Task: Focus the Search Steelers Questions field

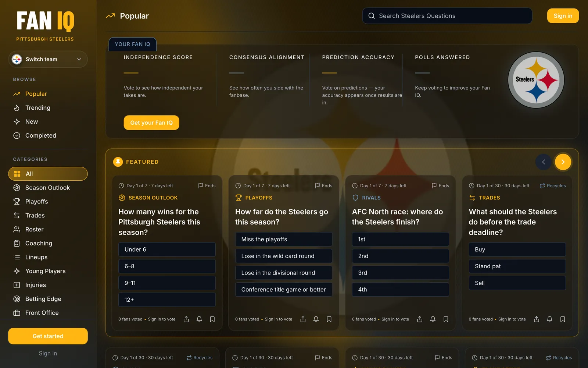Action: 447,16
